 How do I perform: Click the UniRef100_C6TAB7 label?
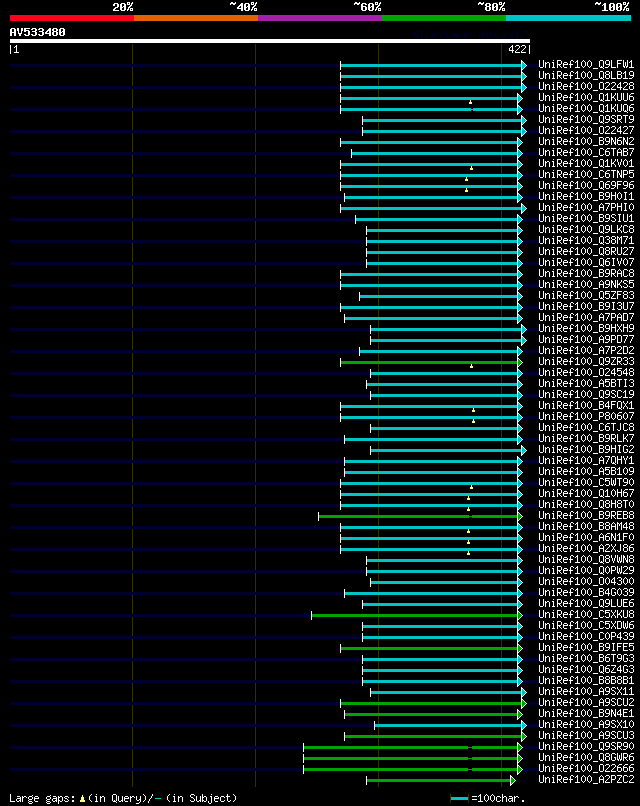[586, 153]
